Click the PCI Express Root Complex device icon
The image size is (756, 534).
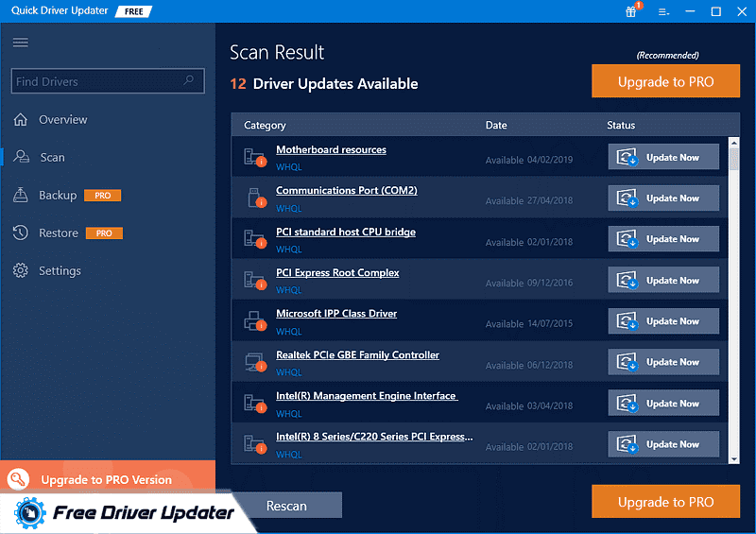click(x=254, y=281)
